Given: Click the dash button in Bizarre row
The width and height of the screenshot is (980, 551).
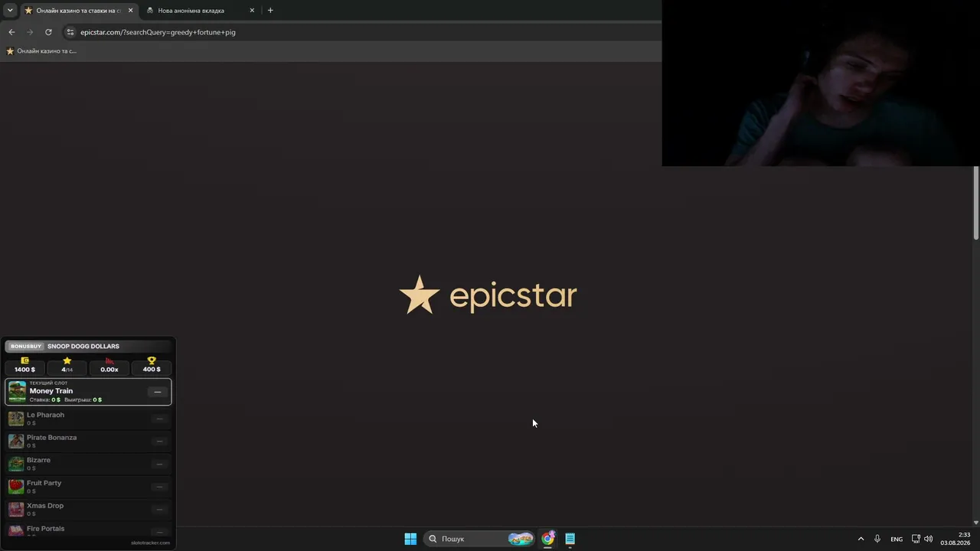Looking at the screenshot, I should [x=159, y=464].
